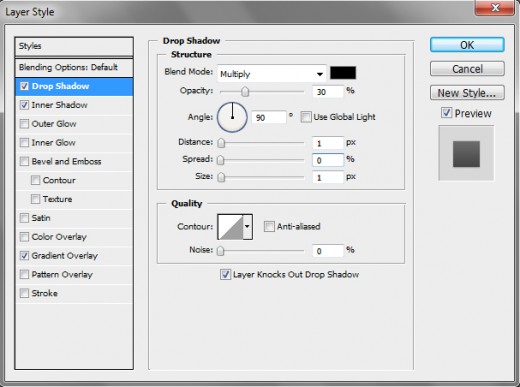
Task: Uncheck the Gradient Overlay checkbox
Action: click(24, 256)
